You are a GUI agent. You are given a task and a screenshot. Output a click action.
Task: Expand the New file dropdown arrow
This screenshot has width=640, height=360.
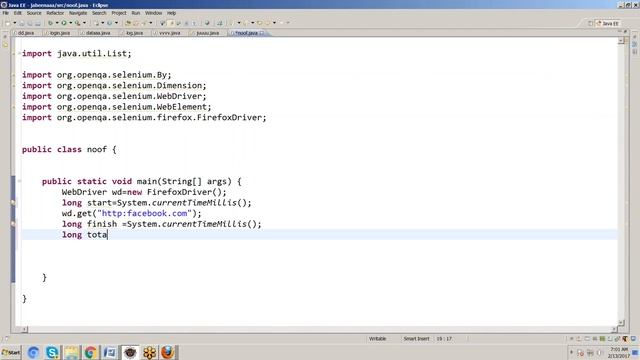[x=14, y=23]
